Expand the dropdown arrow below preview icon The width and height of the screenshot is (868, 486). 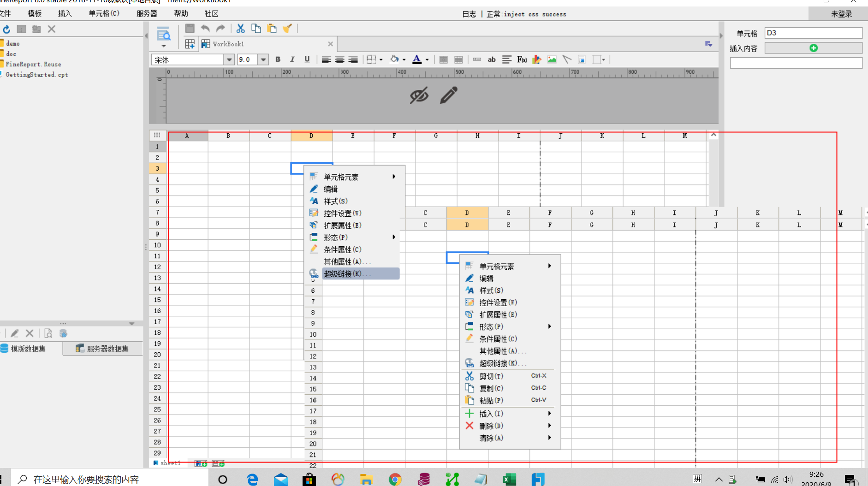pyautogui.click(x=163, y=46)
